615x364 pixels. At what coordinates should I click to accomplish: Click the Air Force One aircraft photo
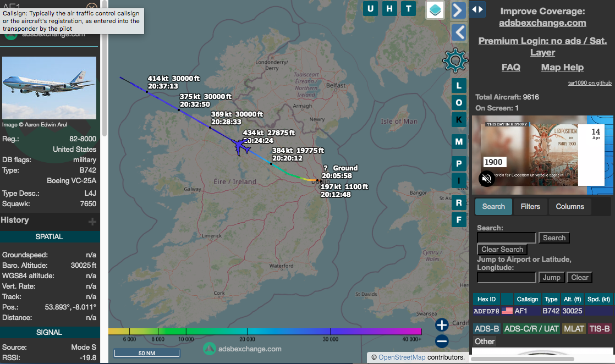(49, 88)
